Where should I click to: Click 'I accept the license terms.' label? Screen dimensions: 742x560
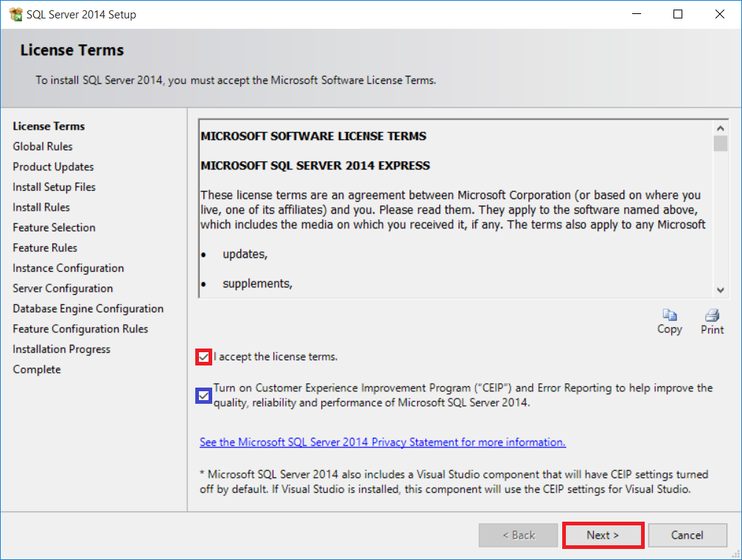(276, 357)
